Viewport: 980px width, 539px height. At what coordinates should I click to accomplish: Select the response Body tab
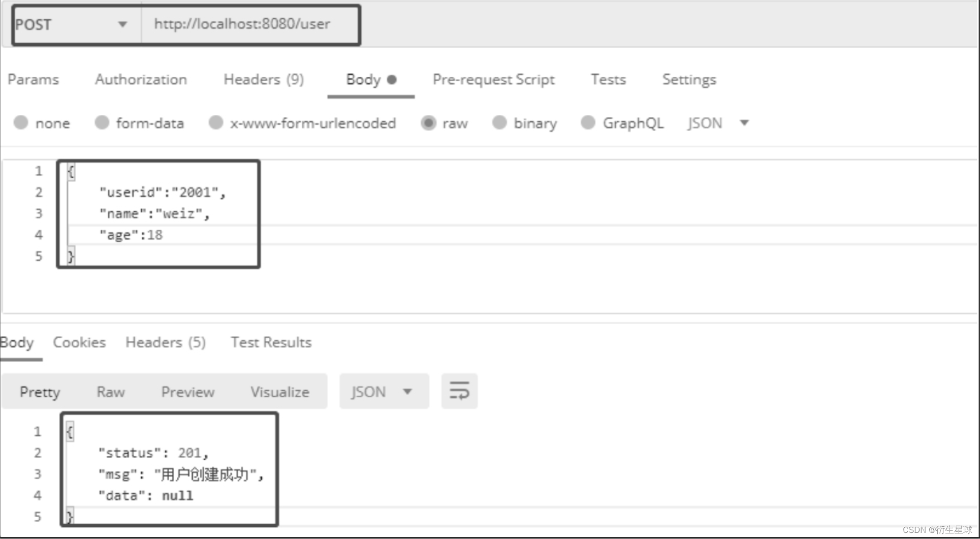17,342
